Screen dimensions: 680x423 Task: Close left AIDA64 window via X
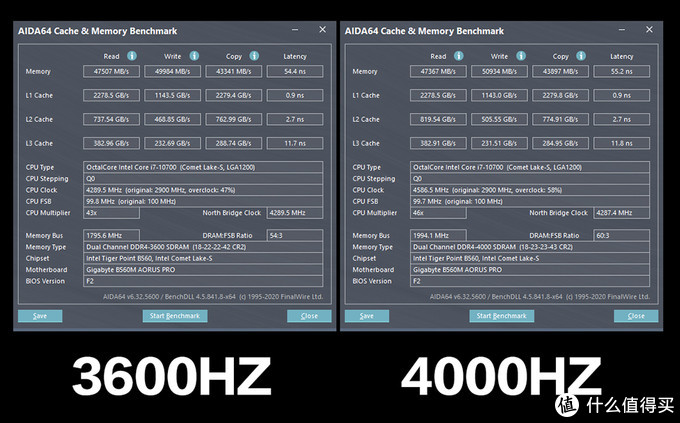pos(323,30)
